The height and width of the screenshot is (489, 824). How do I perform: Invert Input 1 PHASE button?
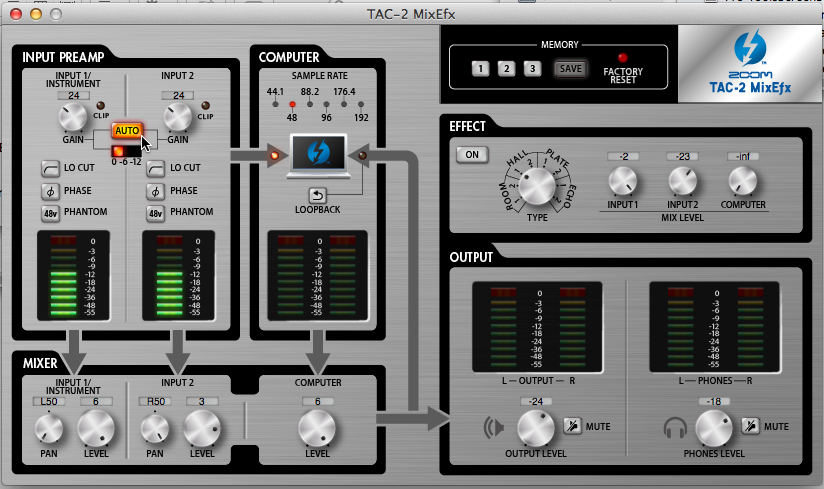[50, 191]
